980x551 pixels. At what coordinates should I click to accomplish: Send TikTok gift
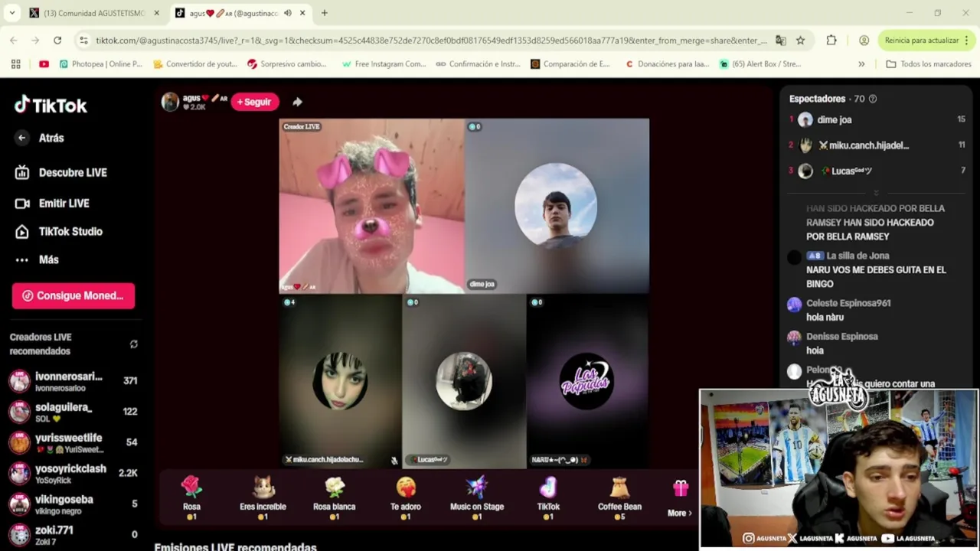click(x=548, y=497)
